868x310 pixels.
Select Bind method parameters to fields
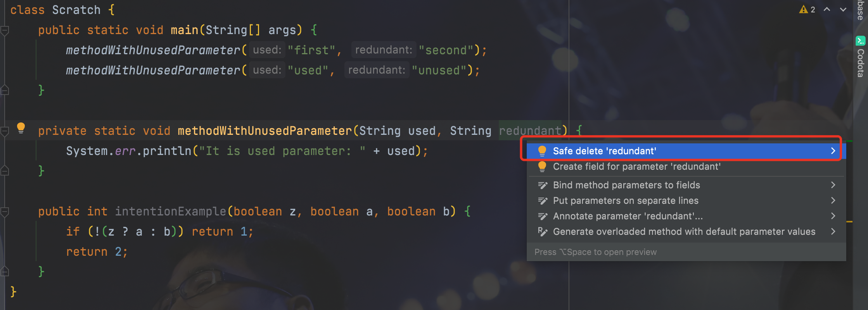626,185
